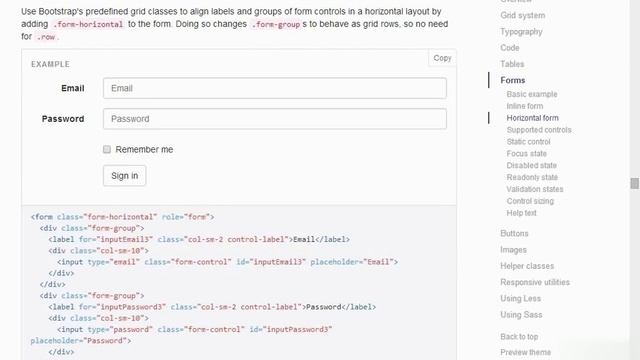Open Help text subsection link
The width and height of the screenshot is (640, 360).
click(522, 213)
